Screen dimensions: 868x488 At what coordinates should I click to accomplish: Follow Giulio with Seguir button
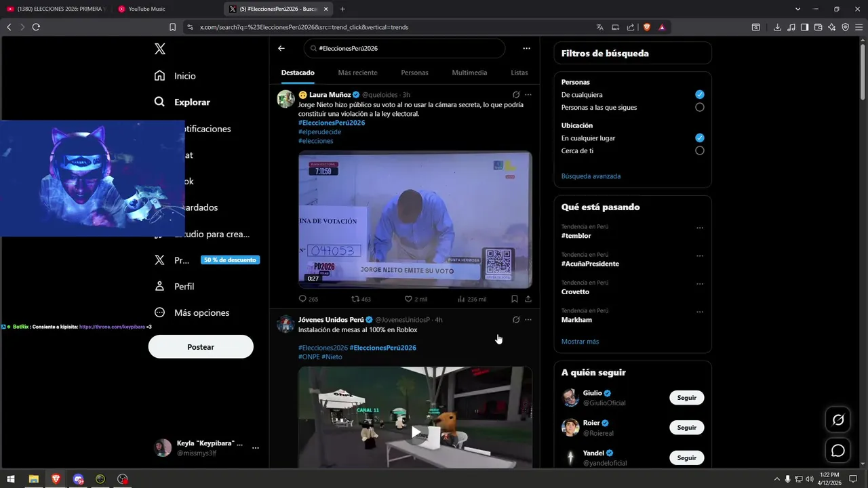point(686,398)
